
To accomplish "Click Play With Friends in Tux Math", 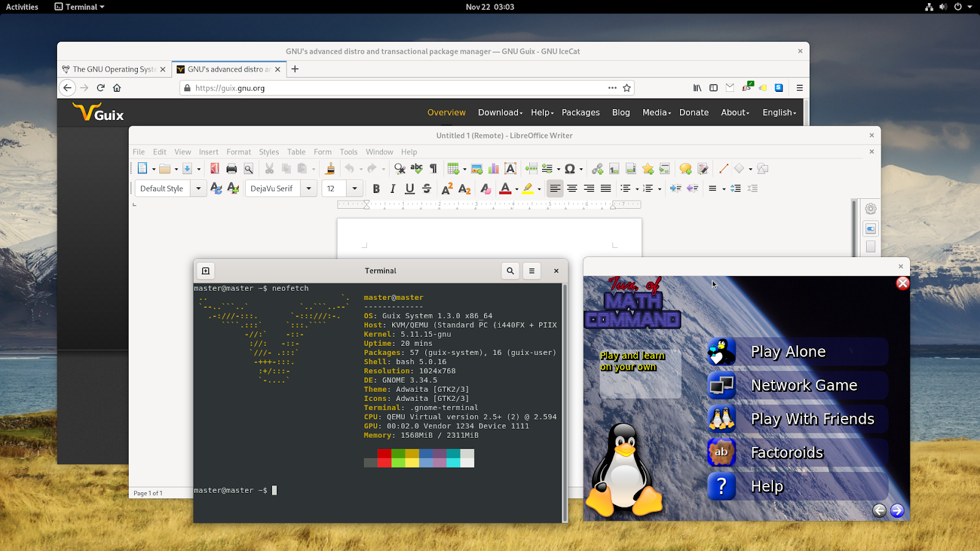I will tap(797, 419).
